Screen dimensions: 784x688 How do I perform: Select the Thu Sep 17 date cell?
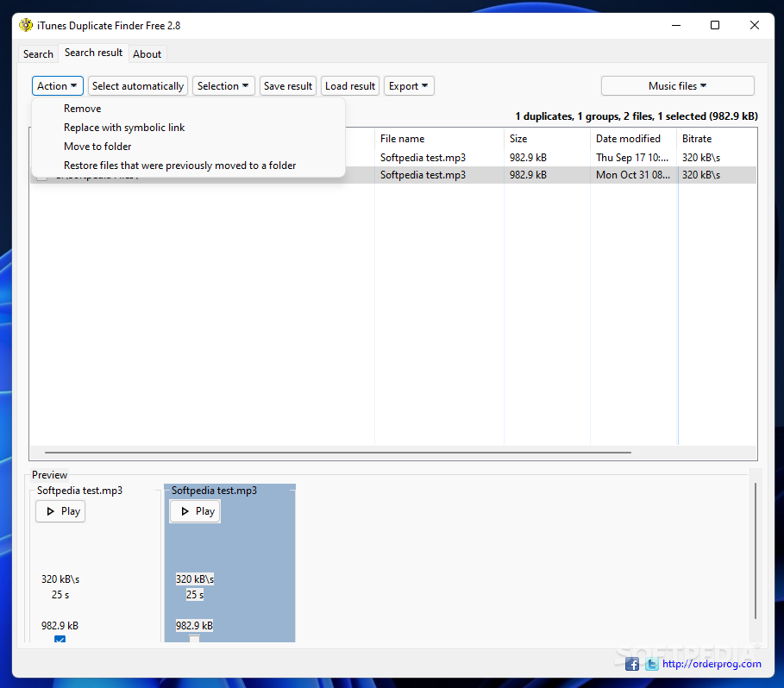pyautogui.click(x=632, y=158)
